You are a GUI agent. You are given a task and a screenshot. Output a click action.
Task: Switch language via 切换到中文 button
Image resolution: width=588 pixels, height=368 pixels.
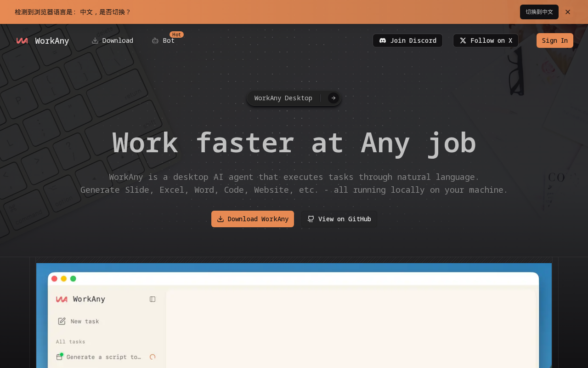pos(539,12)
